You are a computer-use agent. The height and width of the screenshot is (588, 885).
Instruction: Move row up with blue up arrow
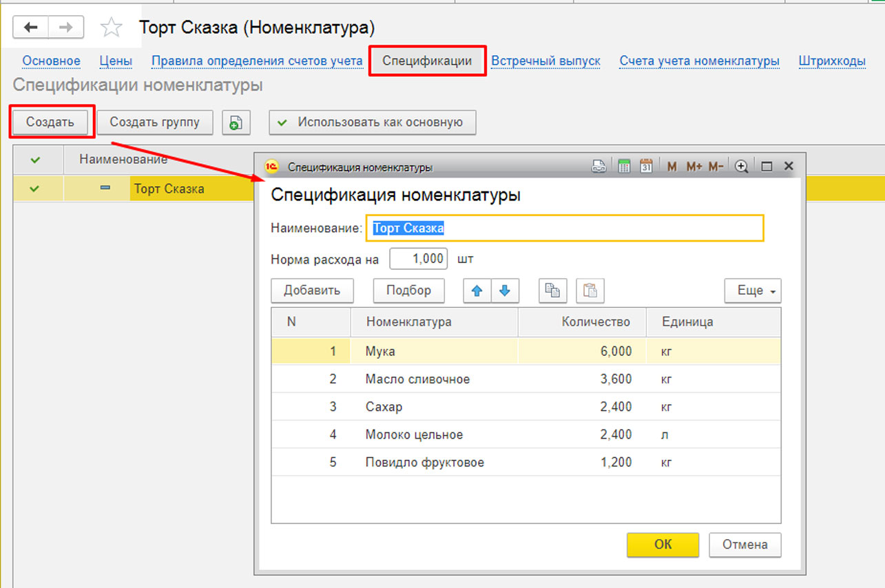pyautogui.click(x=477, y=291)
